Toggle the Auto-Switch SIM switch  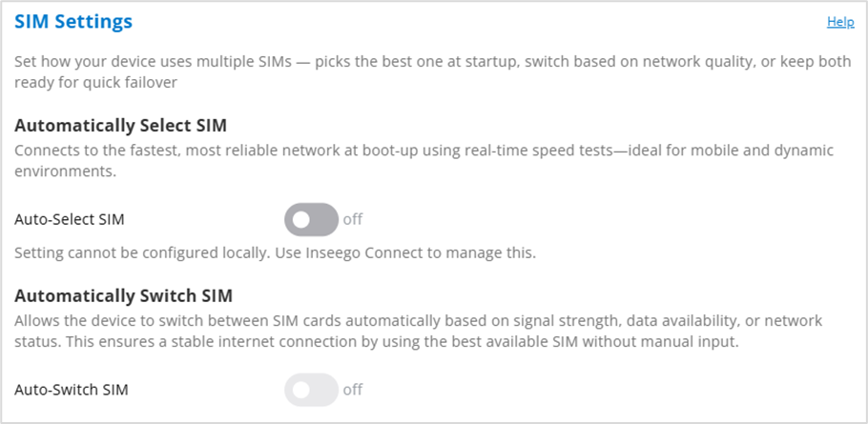311,389
